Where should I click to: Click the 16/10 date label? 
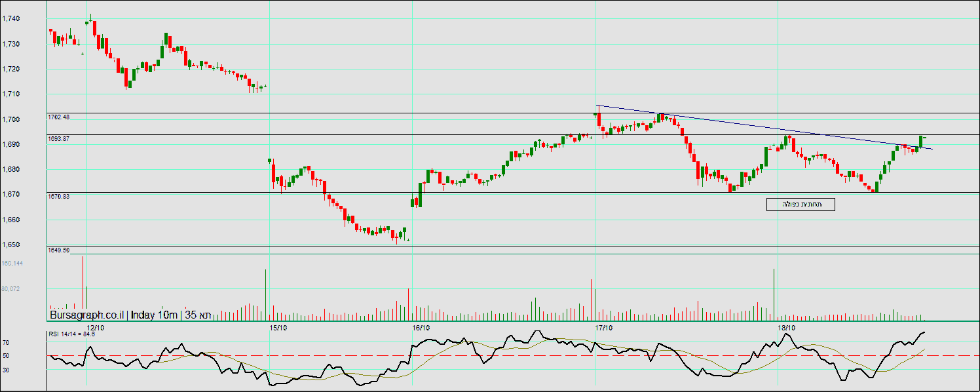pyautogui.click(x=422, y=327)
